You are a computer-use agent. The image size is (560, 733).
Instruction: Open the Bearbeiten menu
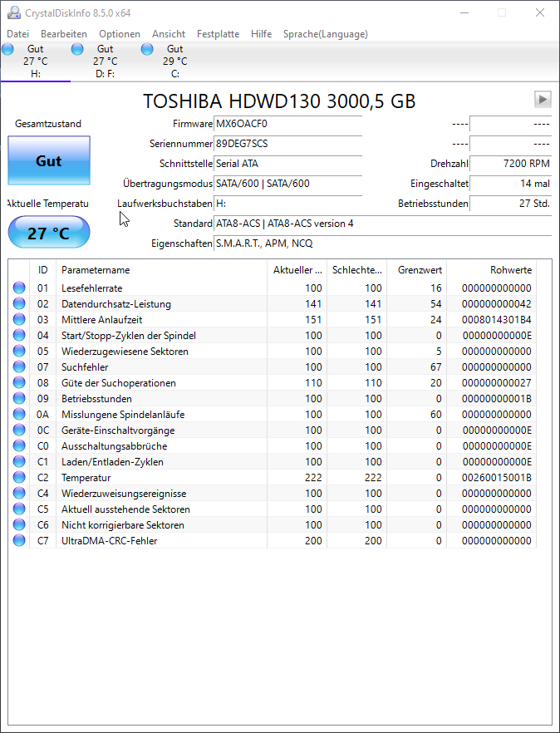pyautogui.click(x=64, y=33)
